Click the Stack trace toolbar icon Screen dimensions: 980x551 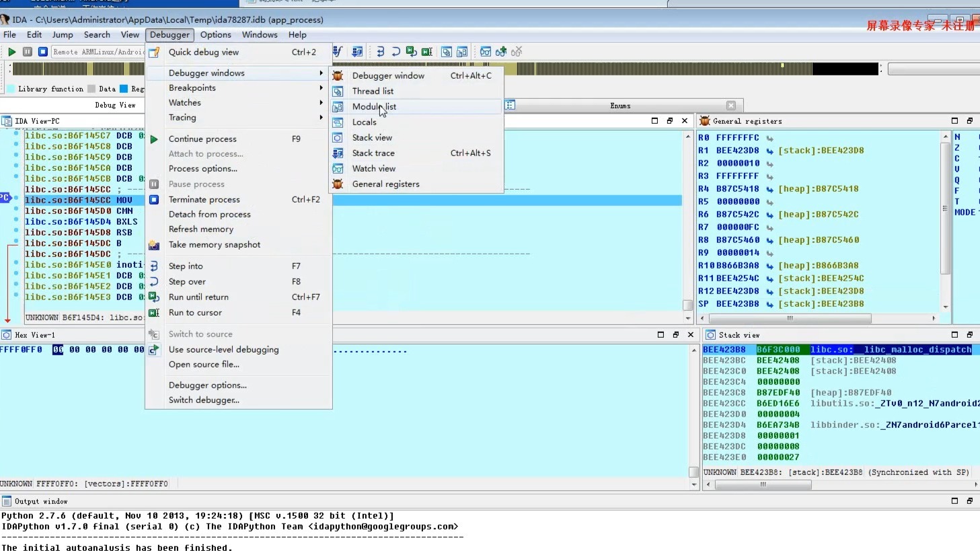click(x=357, y=52)
